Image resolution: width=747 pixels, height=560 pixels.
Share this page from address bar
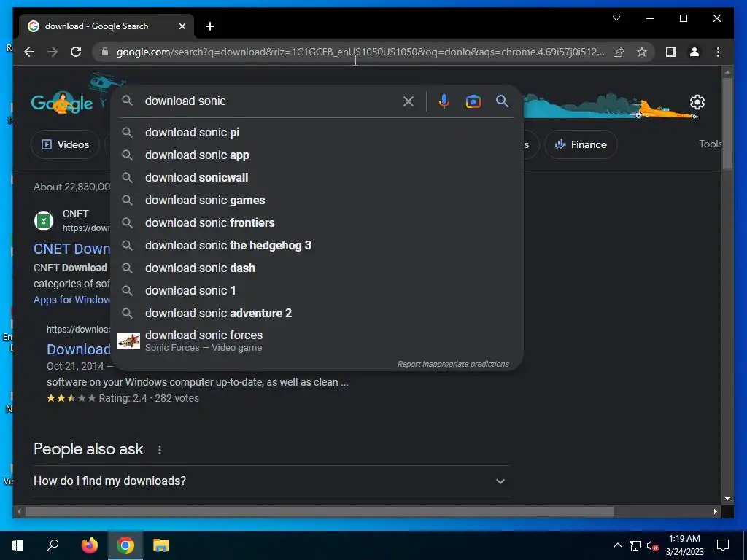click(x=619, y=52)
